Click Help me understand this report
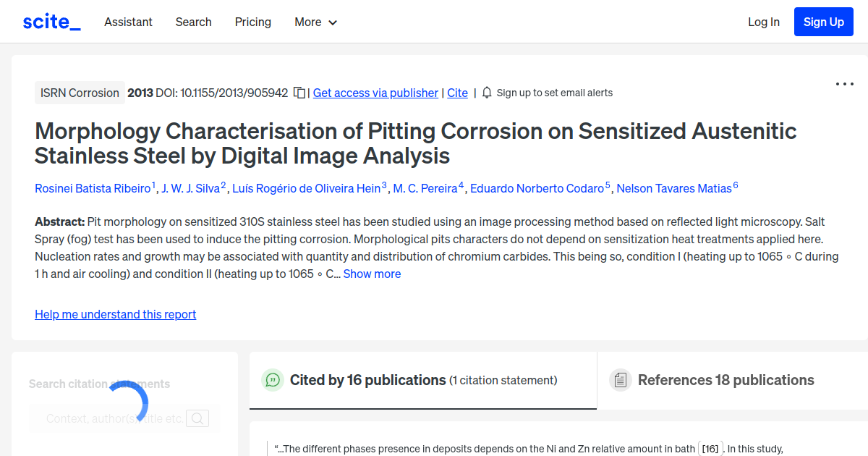The height and width of the screenshot is (456, 868). [x=115, y=314]
